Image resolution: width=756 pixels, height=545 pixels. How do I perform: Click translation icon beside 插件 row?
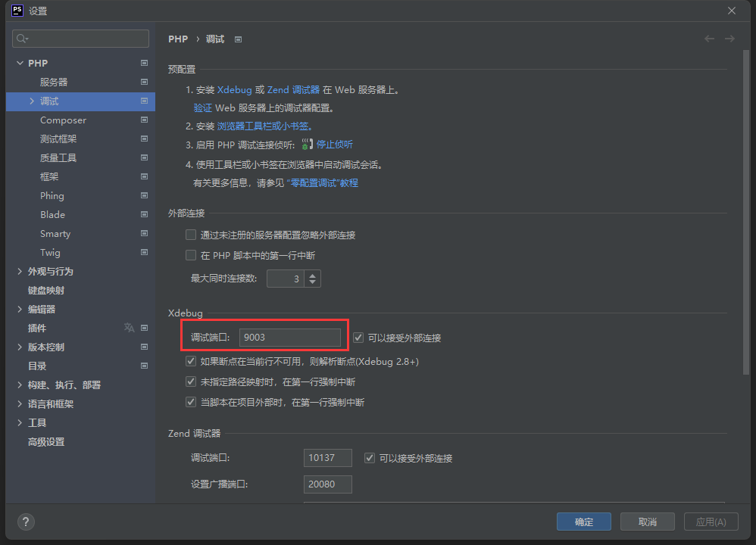pos(129,328)
